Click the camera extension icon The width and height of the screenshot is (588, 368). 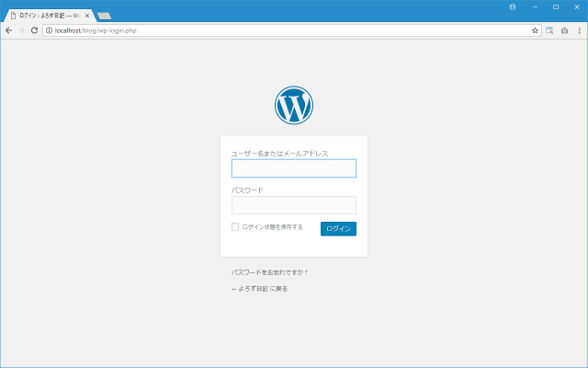click(564, 30)
